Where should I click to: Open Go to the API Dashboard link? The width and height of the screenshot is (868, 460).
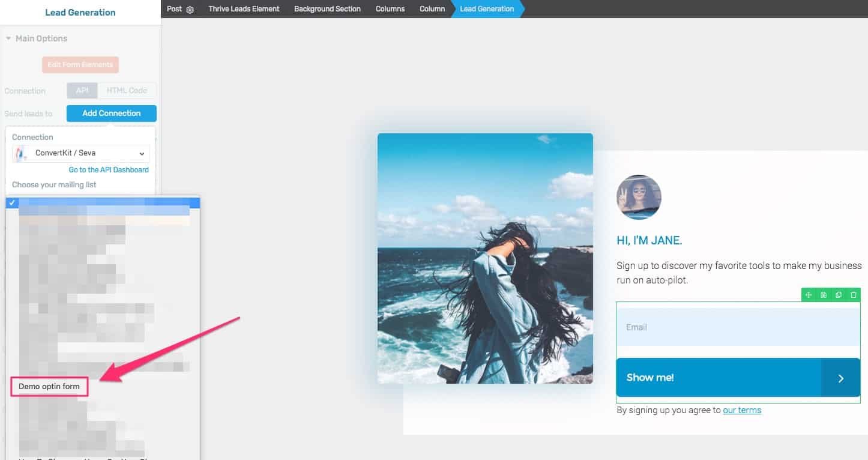click(109, 170)
